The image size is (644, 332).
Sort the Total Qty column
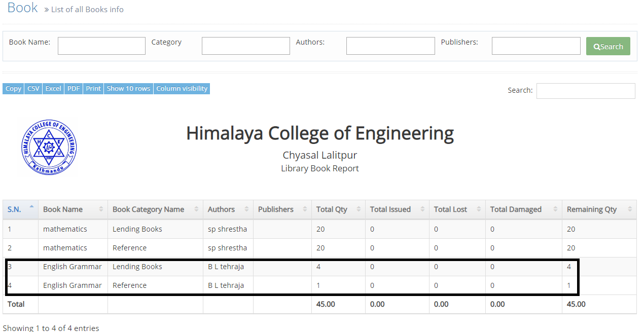click(x=338, y=209)
